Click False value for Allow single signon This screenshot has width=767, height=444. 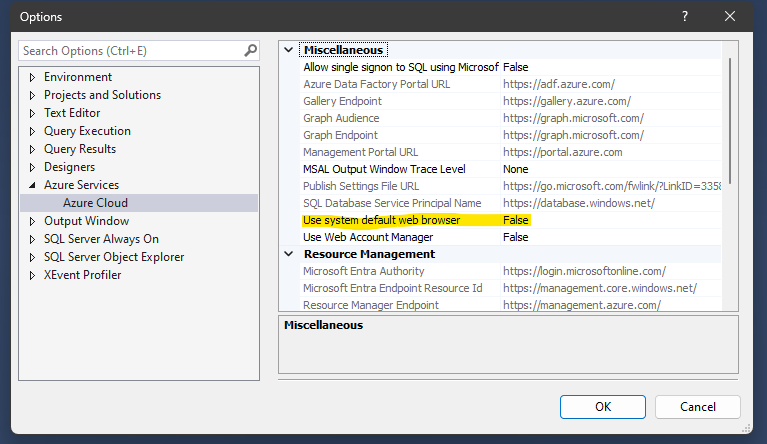516,67
